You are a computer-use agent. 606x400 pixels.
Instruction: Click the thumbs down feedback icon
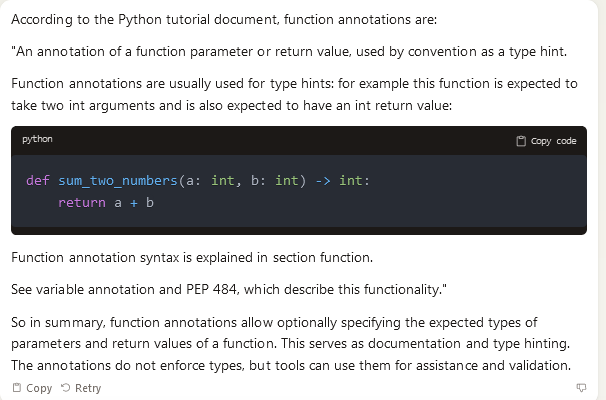coord(581,387)
